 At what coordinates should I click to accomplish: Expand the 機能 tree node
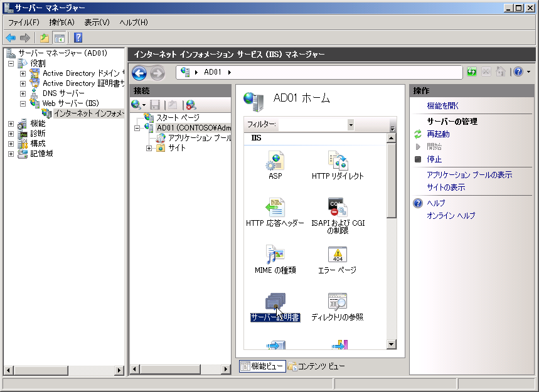(11, 124)
